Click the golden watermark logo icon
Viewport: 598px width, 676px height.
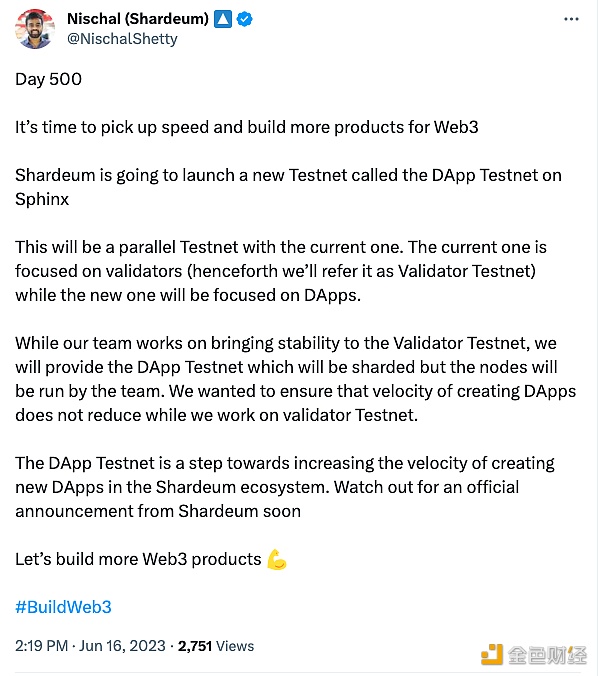(x=492, y=654)
